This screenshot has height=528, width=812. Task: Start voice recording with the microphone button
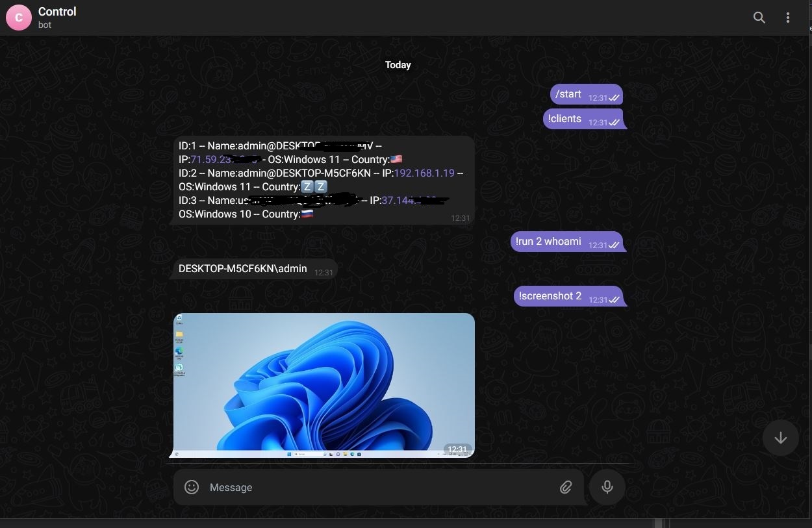click(x=607, y=487)
